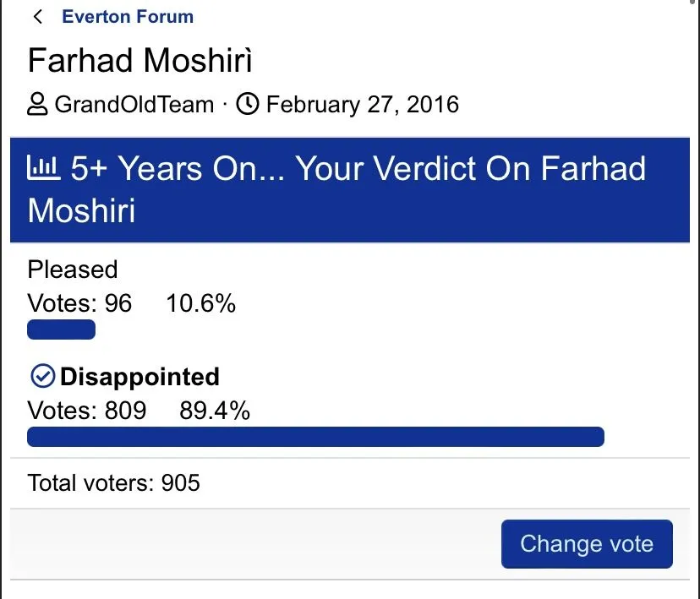Click the clock icon beside the date
This screenshot has height=599, width=700.
pyautogui.click(x=247, y=105)
